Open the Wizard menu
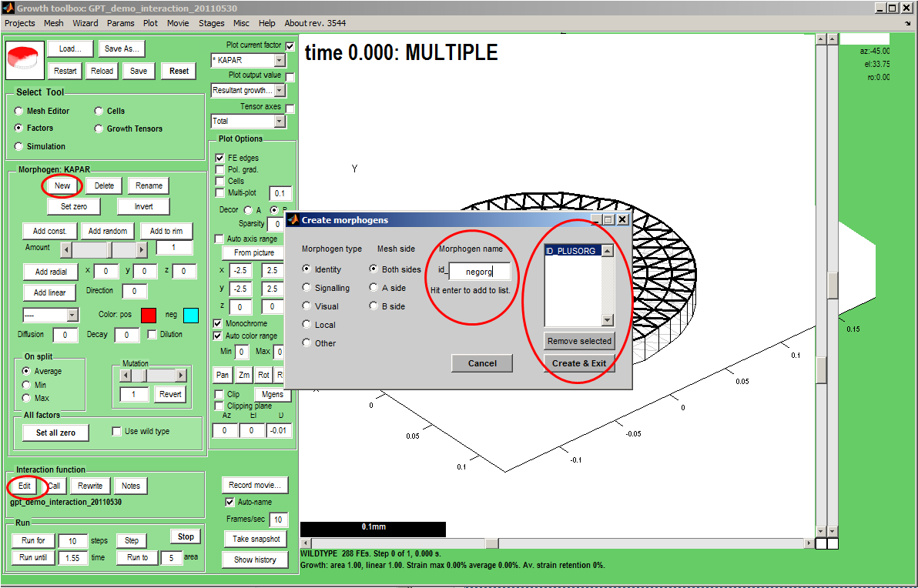Image resolution: width=918 pixels, height=588 pixels. coord(85,23)
